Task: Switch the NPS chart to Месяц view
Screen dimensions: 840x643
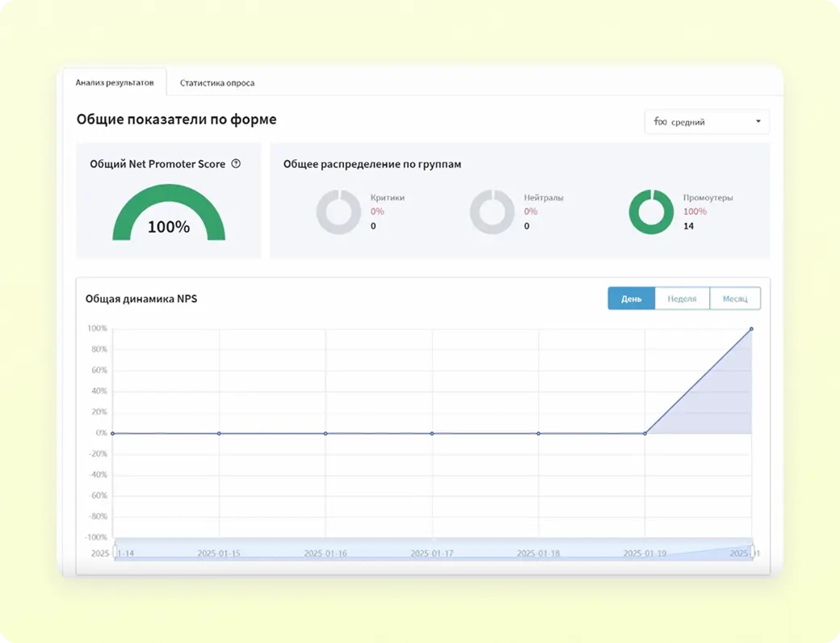Action: coord(735,299)
